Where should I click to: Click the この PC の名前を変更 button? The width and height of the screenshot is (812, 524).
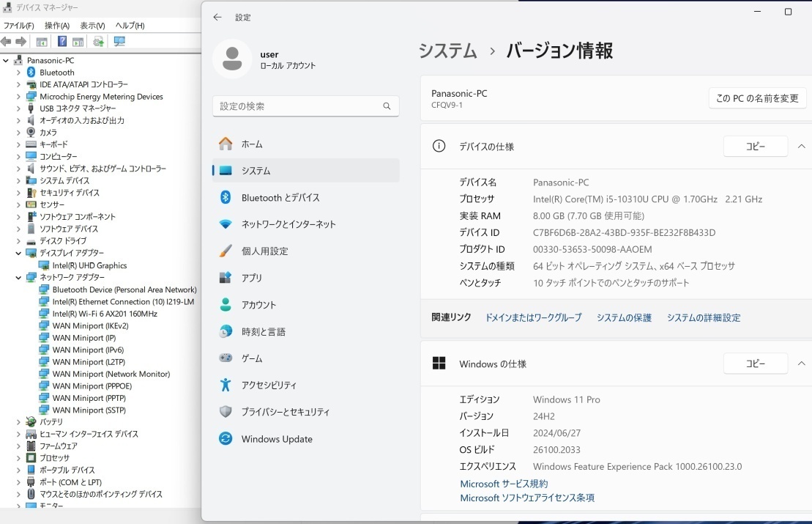[757, 97]
